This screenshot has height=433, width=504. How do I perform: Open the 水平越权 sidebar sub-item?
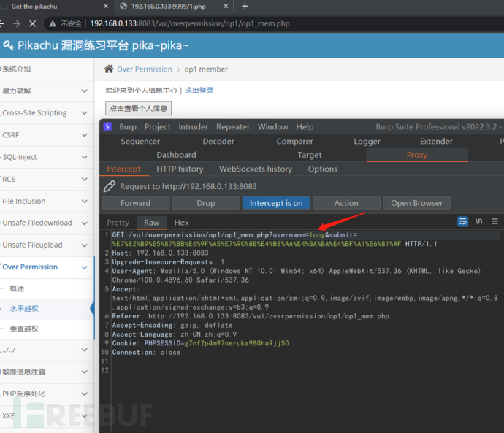click(x=45, y=309)
